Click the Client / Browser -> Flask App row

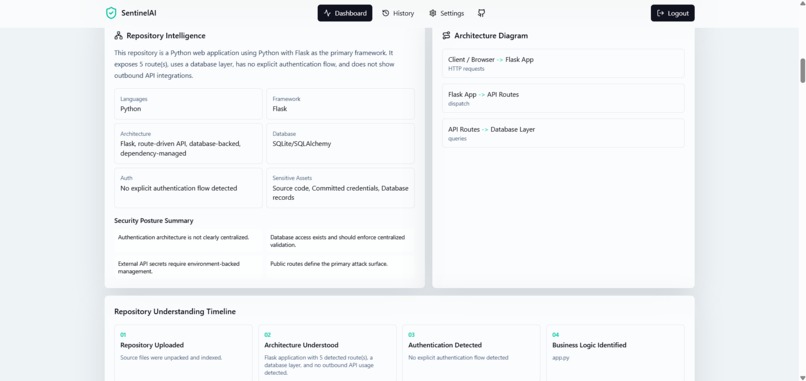(x=563, y=63)
